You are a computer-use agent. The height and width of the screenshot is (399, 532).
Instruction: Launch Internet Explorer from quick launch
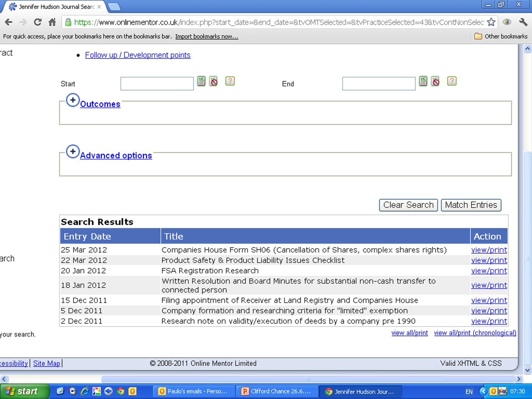point(85,391)
